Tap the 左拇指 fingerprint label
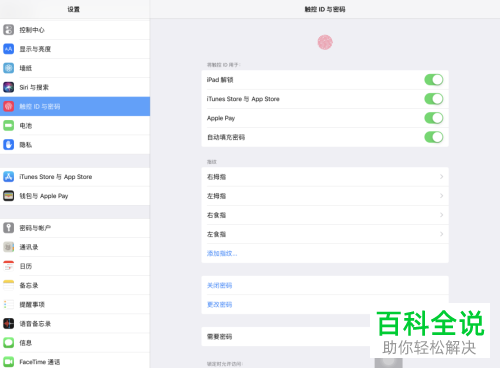Viewport: 500px width, 368px height. [216, 196]
